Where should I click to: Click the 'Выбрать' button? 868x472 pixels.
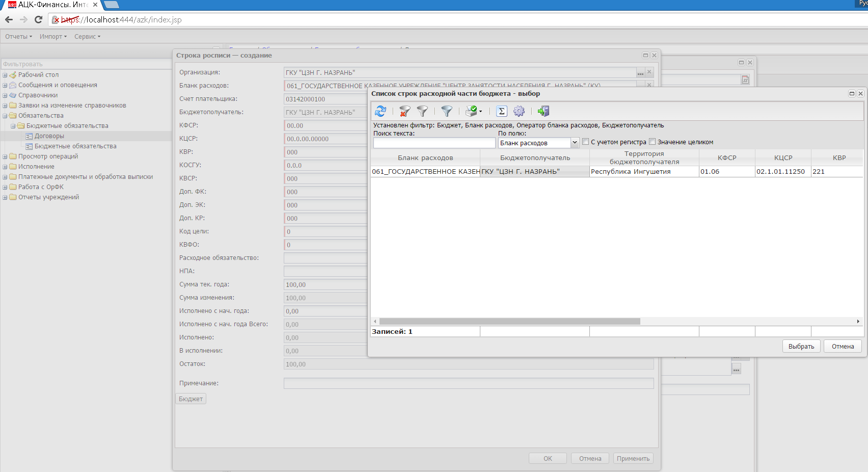click(801, 346)
